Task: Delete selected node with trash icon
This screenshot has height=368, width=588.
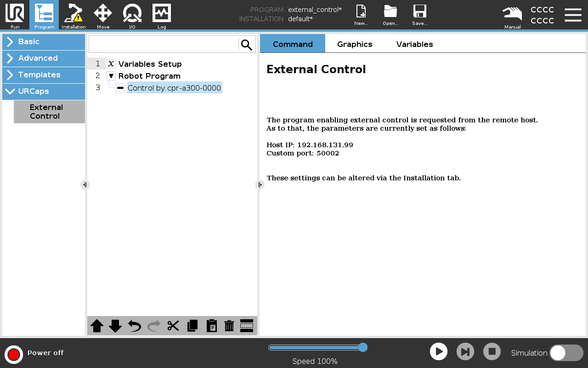Action: point(229,326)
